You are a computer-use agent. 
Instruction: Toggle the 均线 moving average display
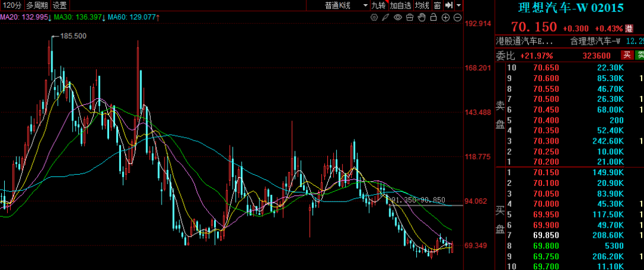click(x=422, y=5)
